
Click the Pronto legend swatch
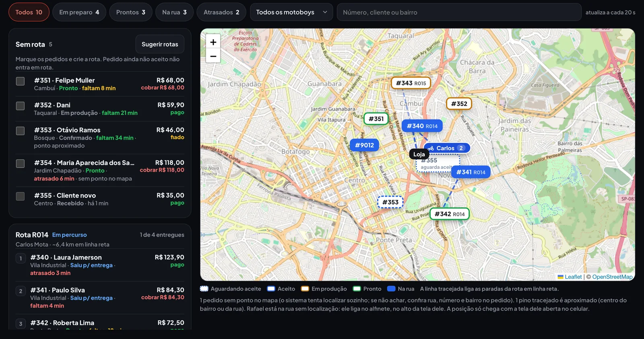tap(357, 289)
